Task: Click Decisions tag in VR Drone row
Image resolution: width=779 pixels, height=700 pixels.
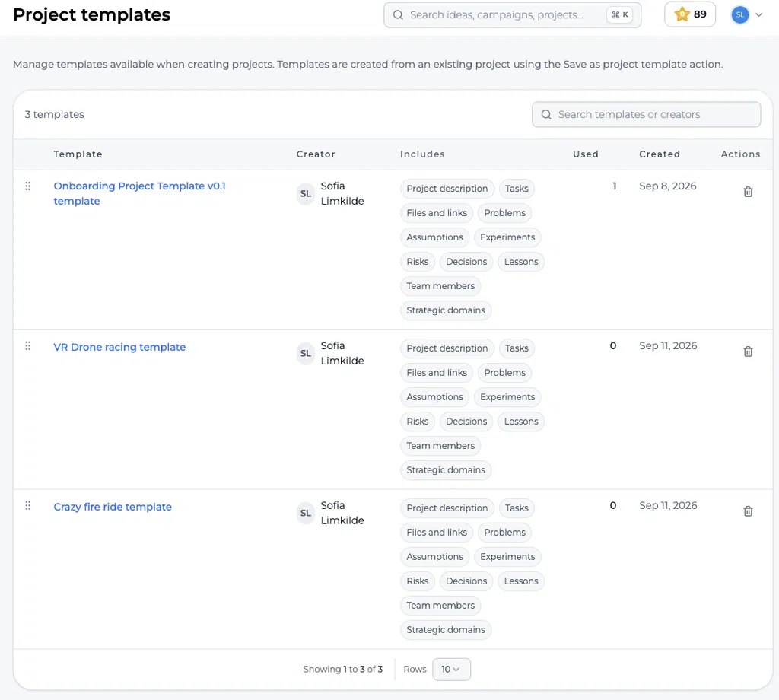Action: pos(466,422)
